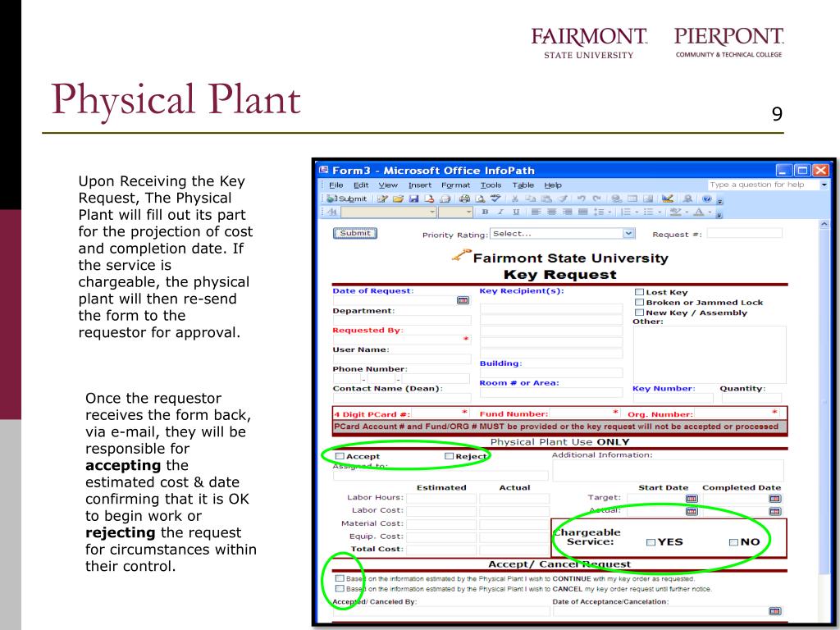Check the Broken or Jammed Lock checkbox
Image resolution: width=840 pixels, height=630 pixels.
click(639, 302)
